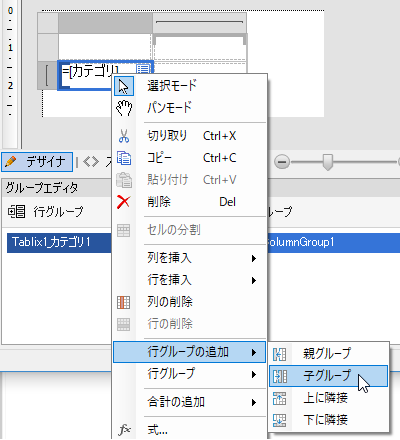Select the 行グループの追加 menu entry

click(x=189, y=352)
